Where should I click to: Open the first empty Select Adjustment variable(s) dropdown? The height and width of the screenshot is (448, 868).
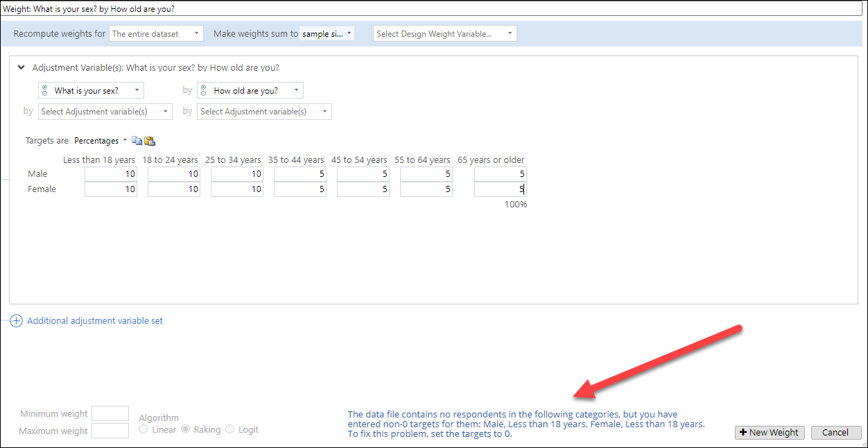tap(105, 112)
